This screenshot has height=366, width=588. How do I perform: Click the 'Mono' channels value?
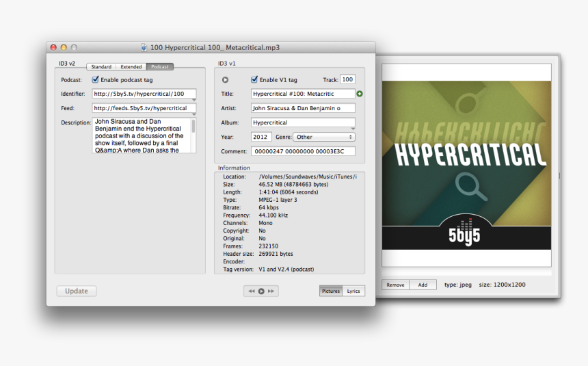[x=265, y=223]
